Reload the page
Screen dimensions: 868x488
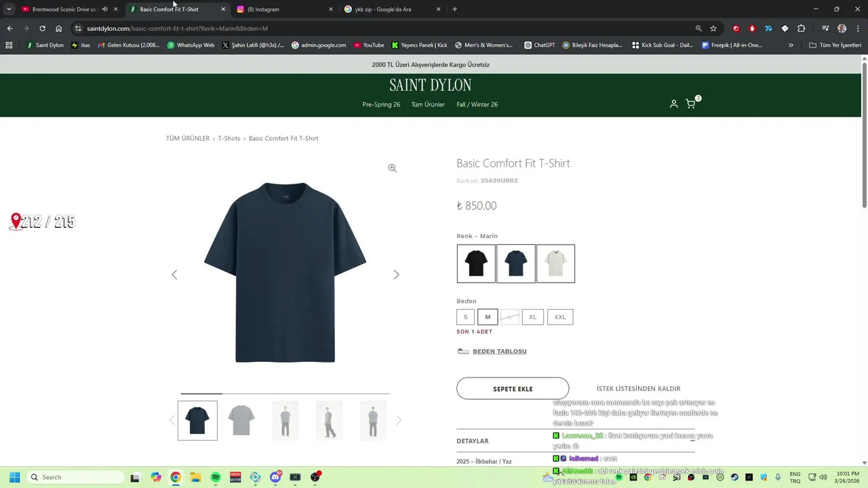coord(42,28)
